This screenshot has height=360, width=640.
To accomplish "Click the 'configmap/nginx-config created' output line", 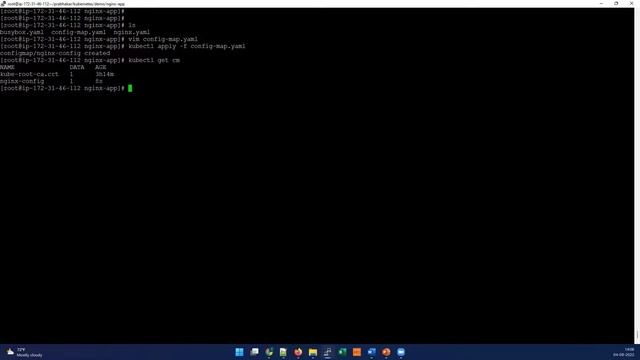I will [x=55, y=53].
